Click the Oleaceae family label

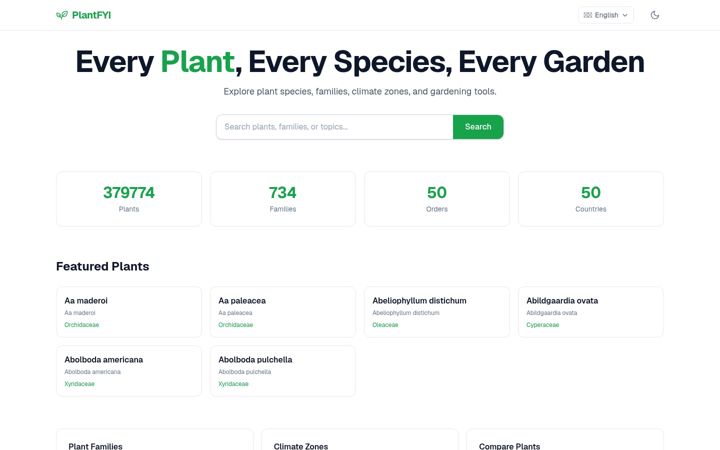(385, 325)
